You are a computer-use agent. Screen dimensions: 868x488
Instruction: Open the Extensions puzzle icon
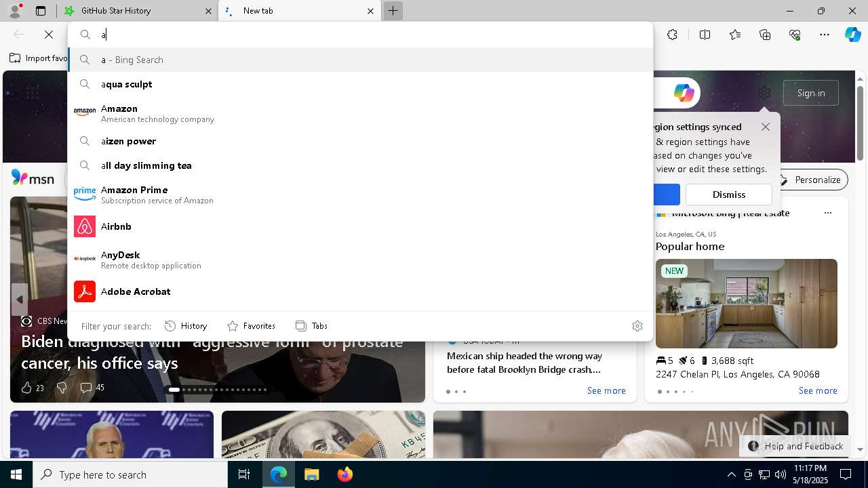tap(672, 35)
